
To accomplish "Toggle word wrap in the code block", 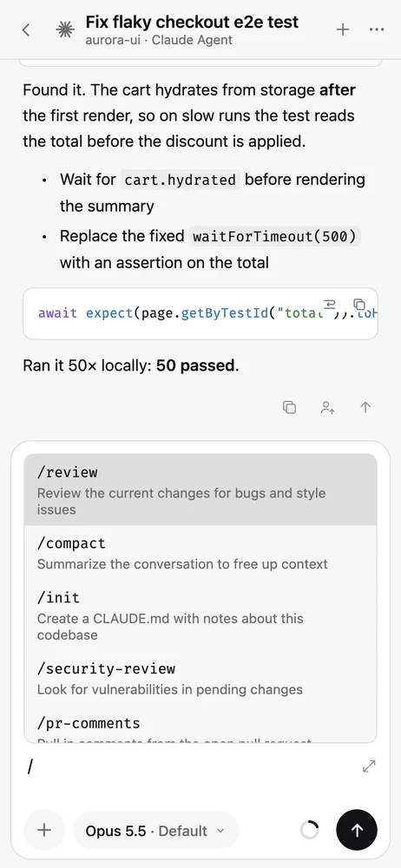I will pyautogui.click(x=330, y=303).
